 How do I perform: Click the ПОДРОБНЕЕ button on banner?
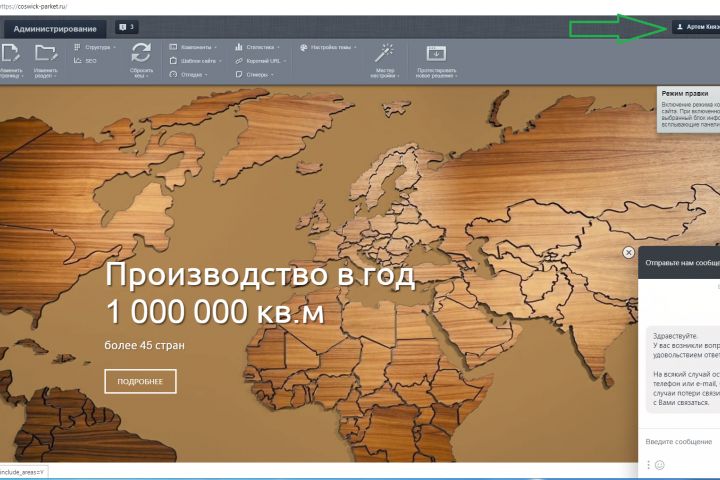140,381
